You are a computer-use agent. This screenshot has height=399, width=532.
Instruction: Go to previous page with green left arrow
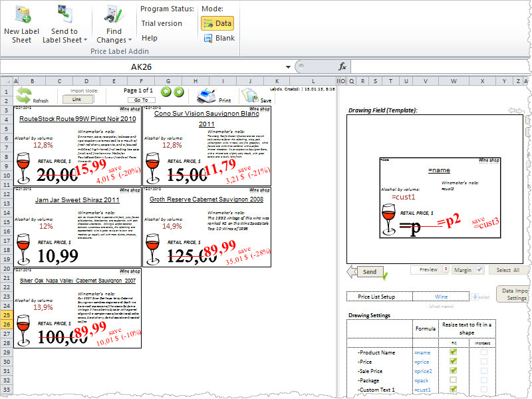click(x=166, y=92)
